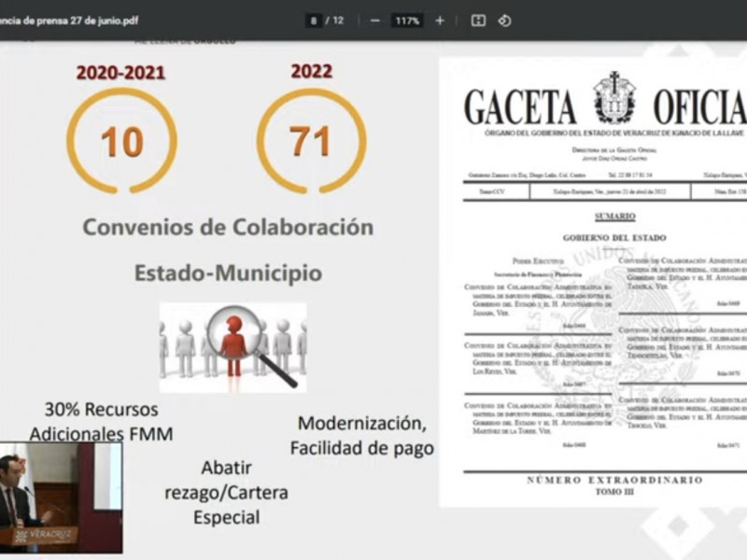
Task: Click the Estado-Municipio text
Action: coord(228,273)
